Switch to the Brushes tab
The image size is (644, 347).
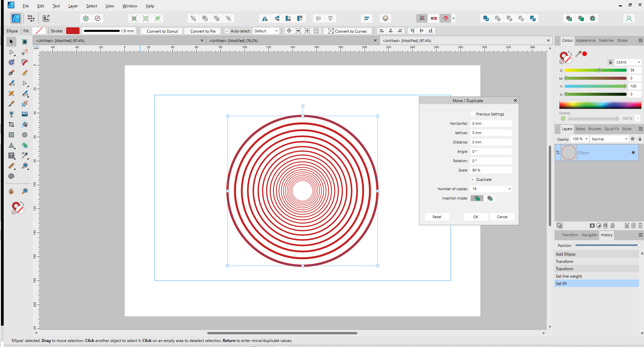(595, 129)
